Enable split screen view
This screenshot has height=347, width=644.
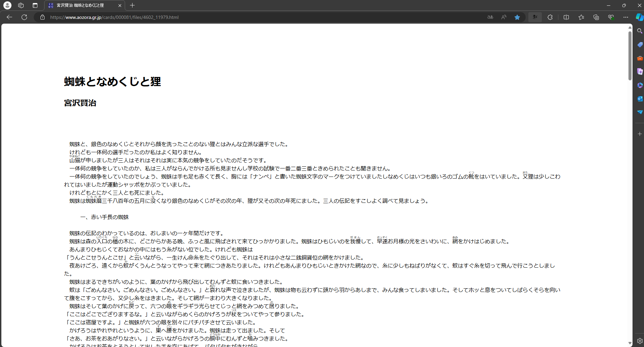pyautogui.click(x=566, y=17)
